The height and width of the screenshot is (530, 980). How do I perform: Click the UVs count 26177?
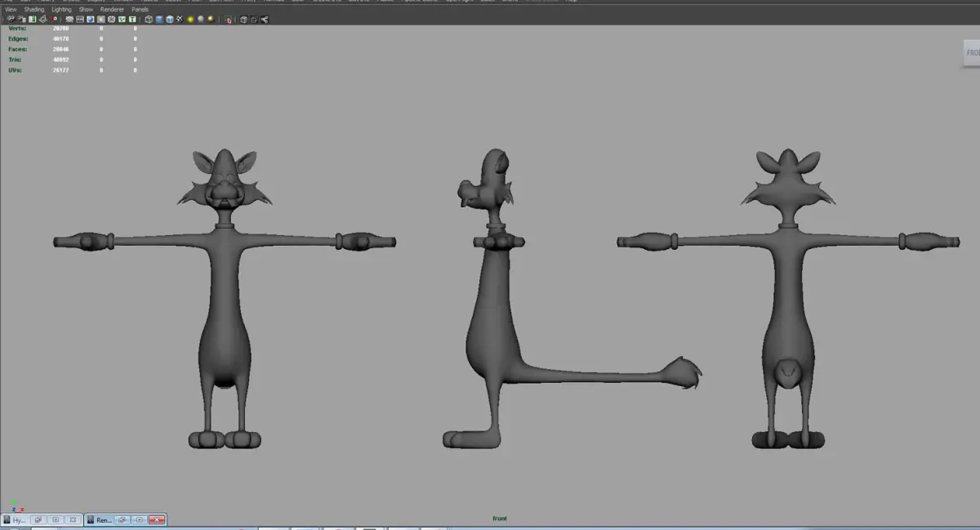pyautogui.click(x=62, y=70)
